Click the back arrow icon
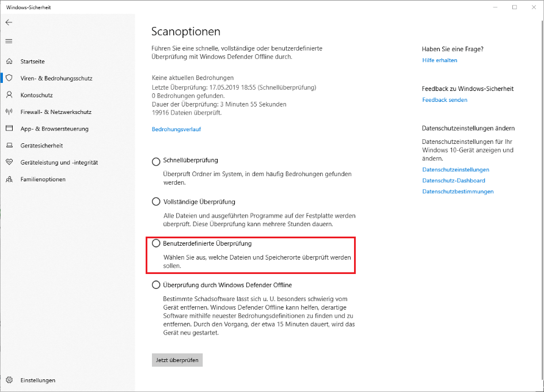Image resolution: width=544 pixels, height=392 pixels. pyautogui.click(x=9, y=22)
